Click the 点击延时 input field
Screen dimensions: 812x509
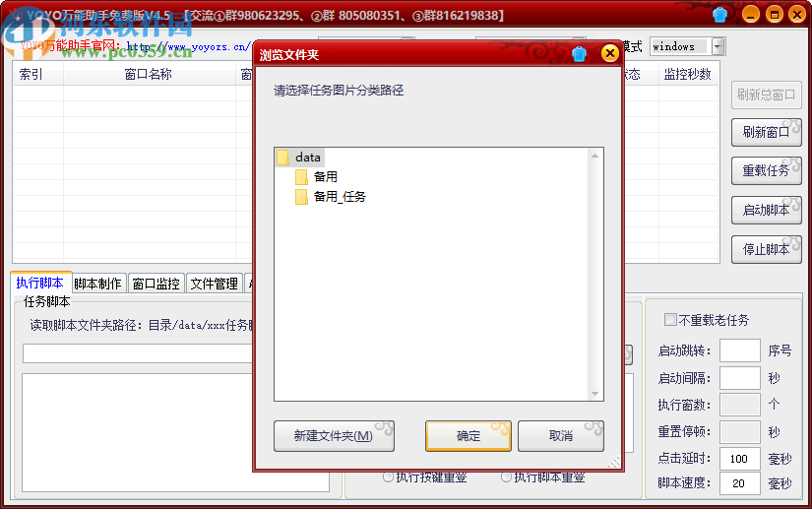tap(739, 459)
